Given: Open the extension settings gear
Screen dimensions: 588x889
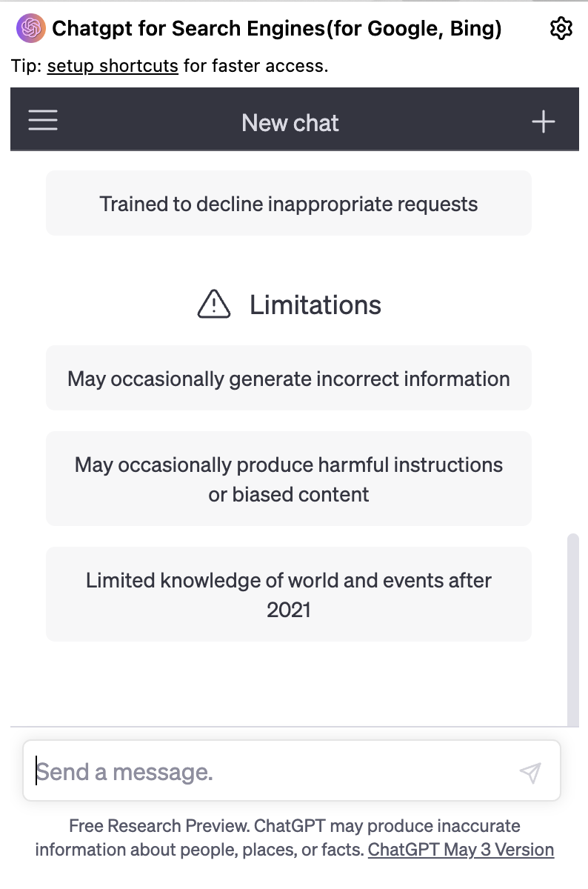Looking at the screenshot, I should (561, 29).
